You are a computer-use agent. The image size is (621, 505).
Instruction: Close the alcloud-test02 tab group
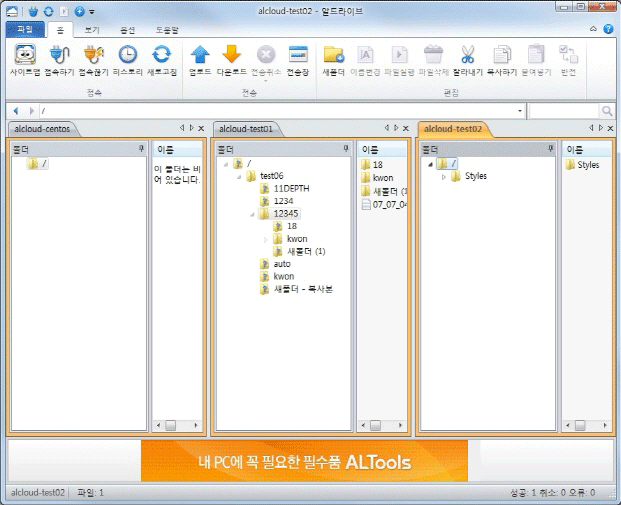(610, 128)
